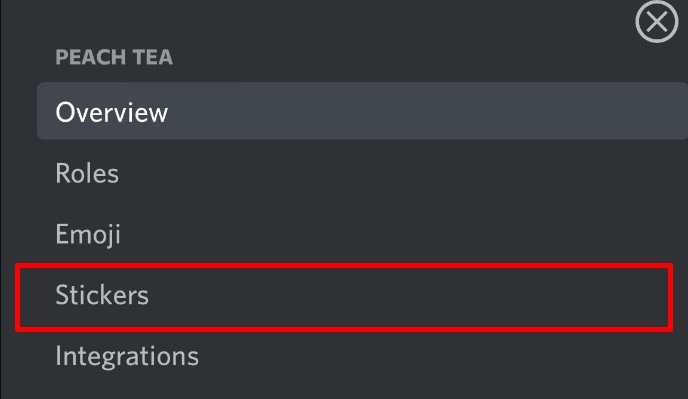
Task: Open the Integrations page
Action: pos(362,356)
